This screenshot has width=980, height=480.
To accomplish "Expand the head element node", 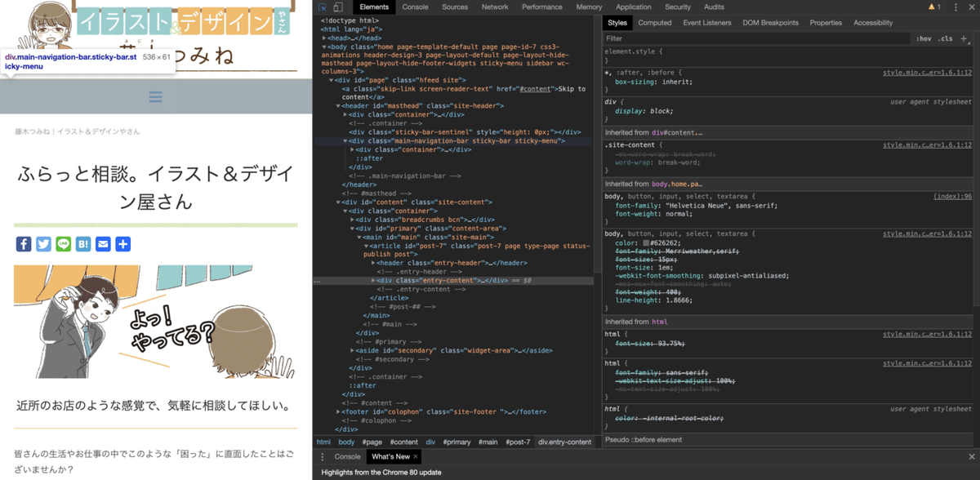I will click(326, 38).
